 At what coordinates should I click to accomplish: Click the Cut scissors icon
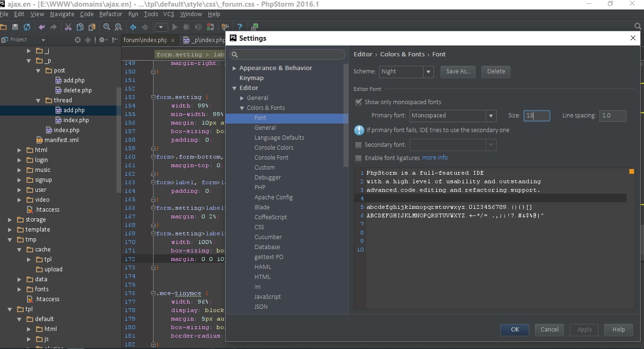point(68,27)
